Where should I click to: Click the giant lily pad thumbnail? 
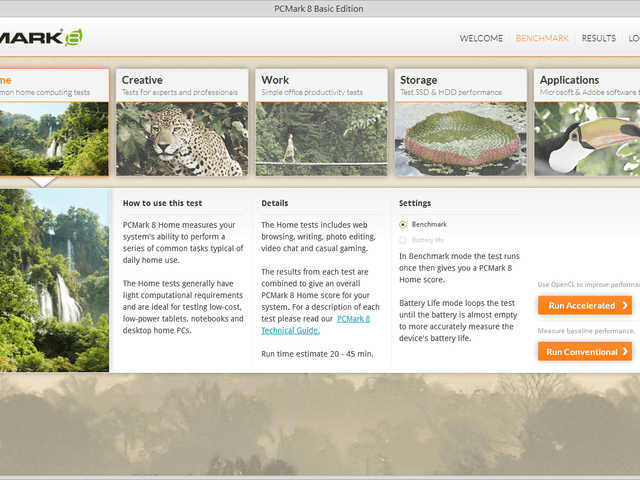[460, 138]
